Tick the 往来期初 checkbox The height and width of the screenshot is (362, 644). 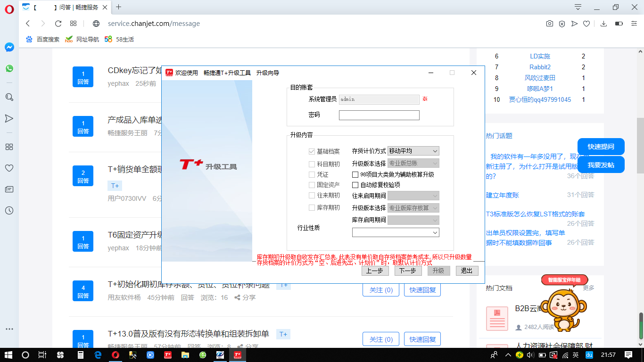pos(312,195)
